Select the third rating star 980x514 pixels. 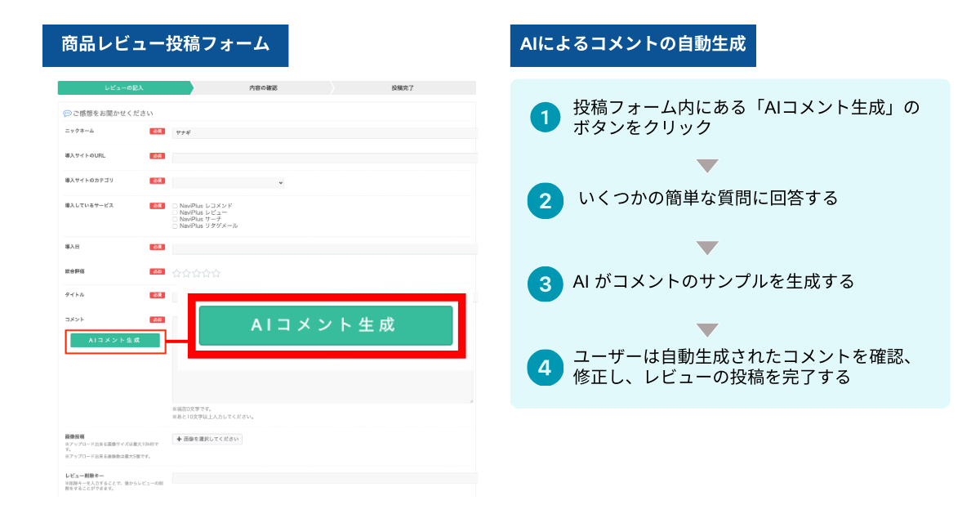196,273
